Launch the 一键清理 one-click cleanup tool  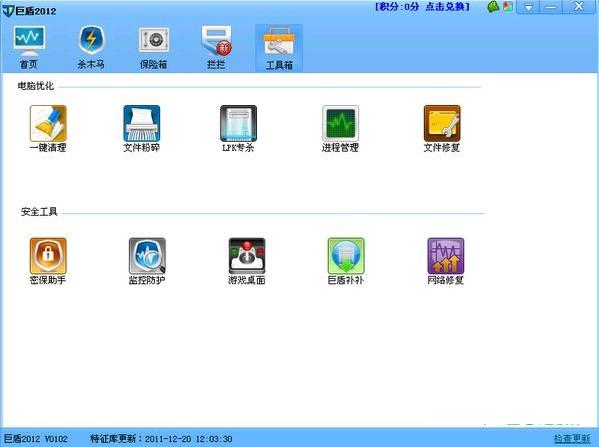pyautogui.click(x=48, y=129)
